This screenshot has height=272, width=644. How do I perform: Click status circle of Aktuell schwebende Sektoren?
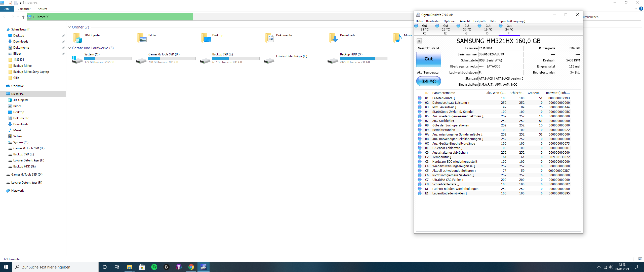[420, 171]
